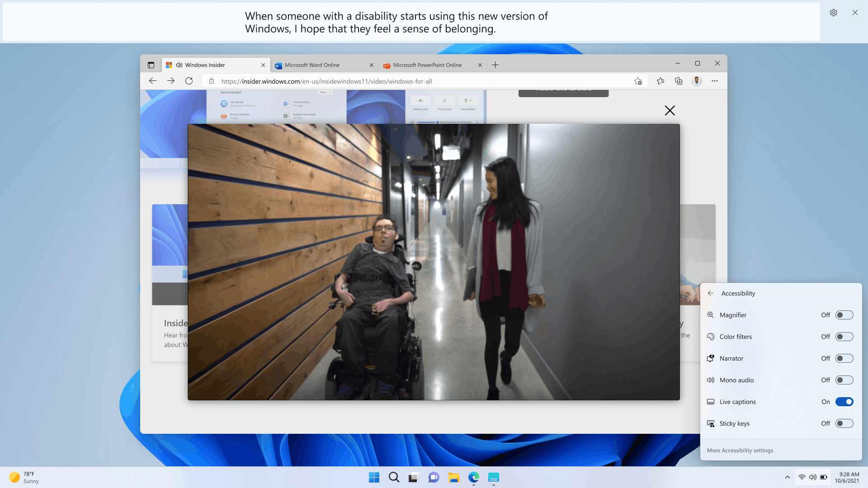868x488 pixels.
Task: Click the Windows Search taskbar icon
Action: click(x=393, y=477)
